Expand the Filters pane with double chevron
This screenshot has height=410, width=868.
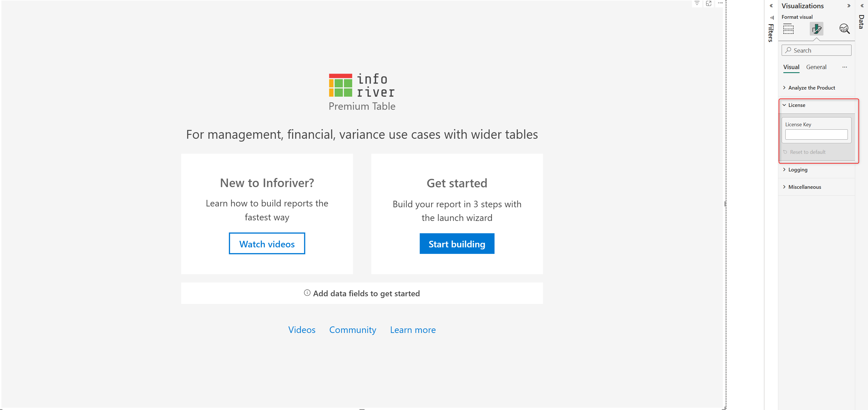pos(771,6)
